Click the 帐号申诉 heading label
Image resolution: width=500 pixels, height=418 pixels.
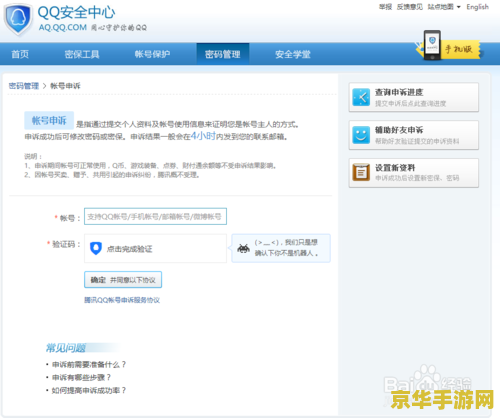(x=49, y=120)
